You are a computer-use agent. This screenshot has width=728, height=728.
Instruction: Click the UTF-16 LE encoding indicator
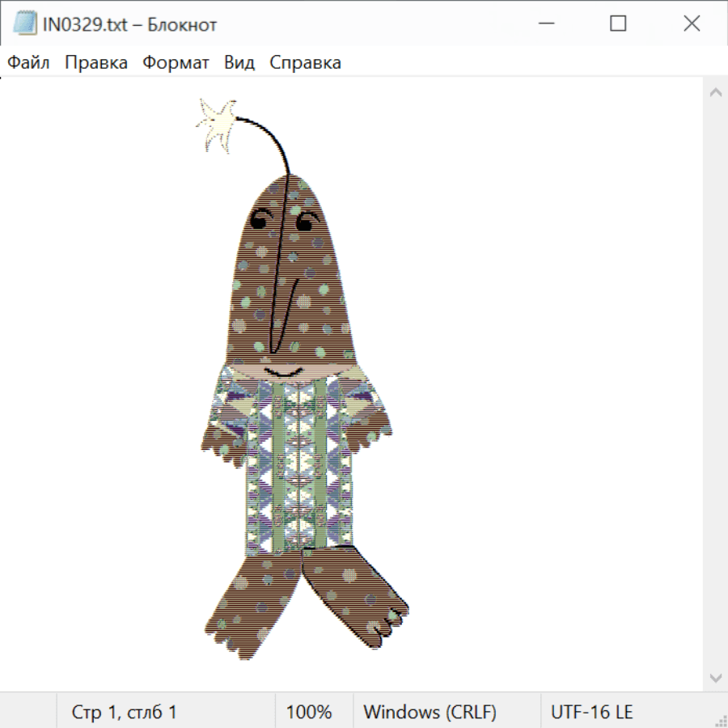coord(591,713)
